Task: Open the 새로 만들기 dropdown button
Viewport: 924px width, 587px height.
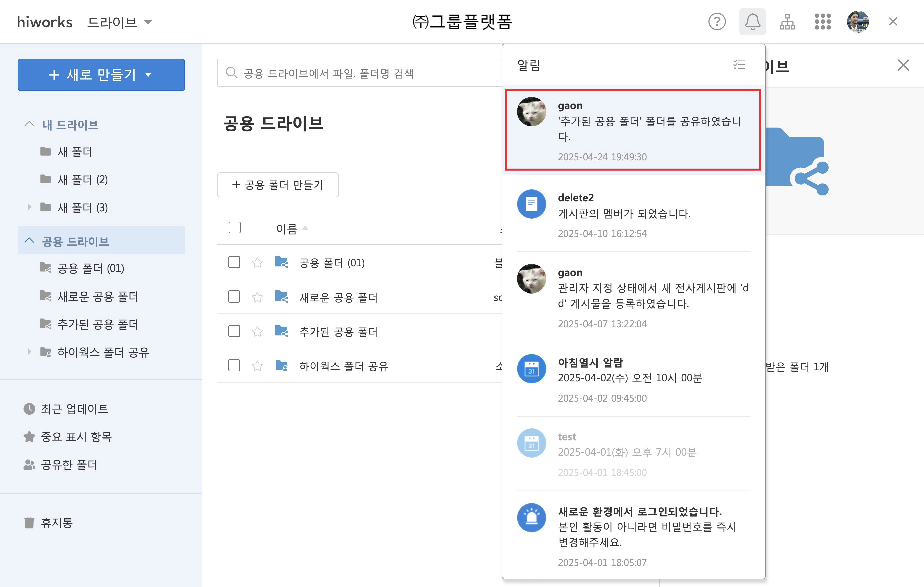Action: coord(101,75)
